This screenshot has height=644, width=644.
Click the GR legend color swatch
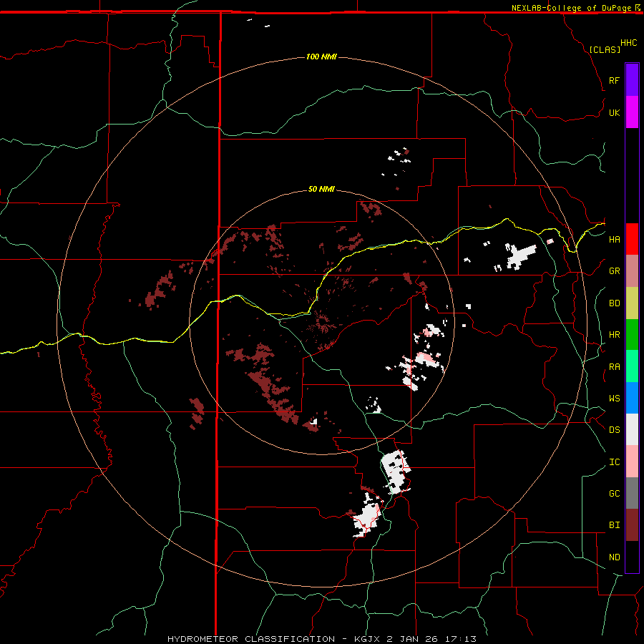pos(632,271)
